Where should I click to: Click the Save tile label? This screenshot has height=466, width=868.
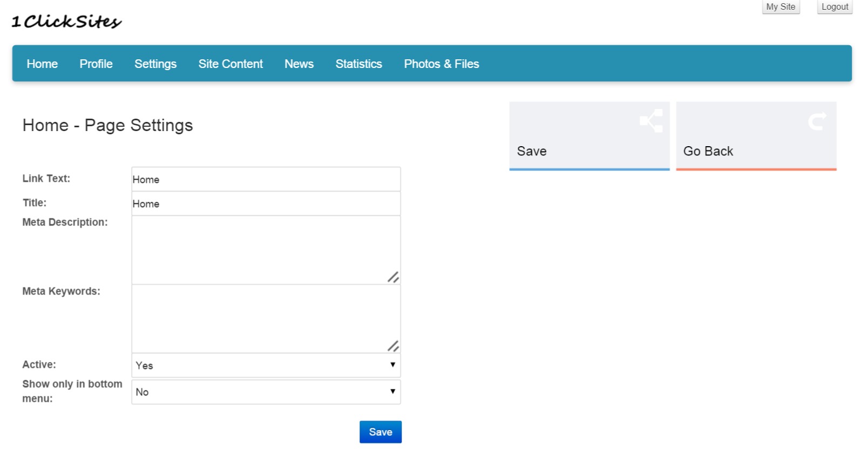[532, 151]
